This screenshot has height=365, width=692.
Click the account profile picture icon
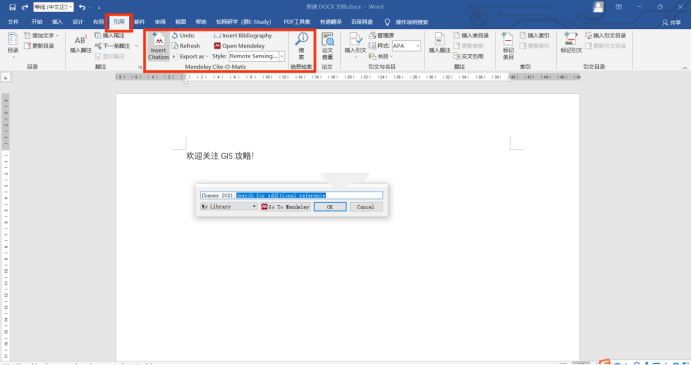pyautogui.click(x=598, y=7)
